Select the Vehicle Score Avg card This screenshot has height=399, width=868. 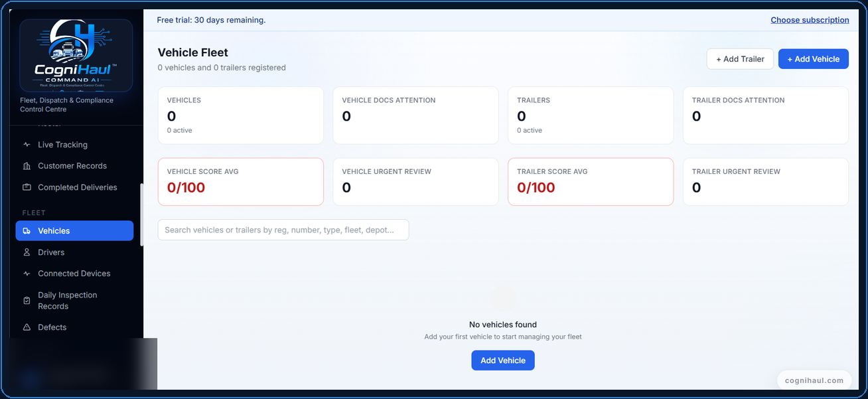coord(241,182)
